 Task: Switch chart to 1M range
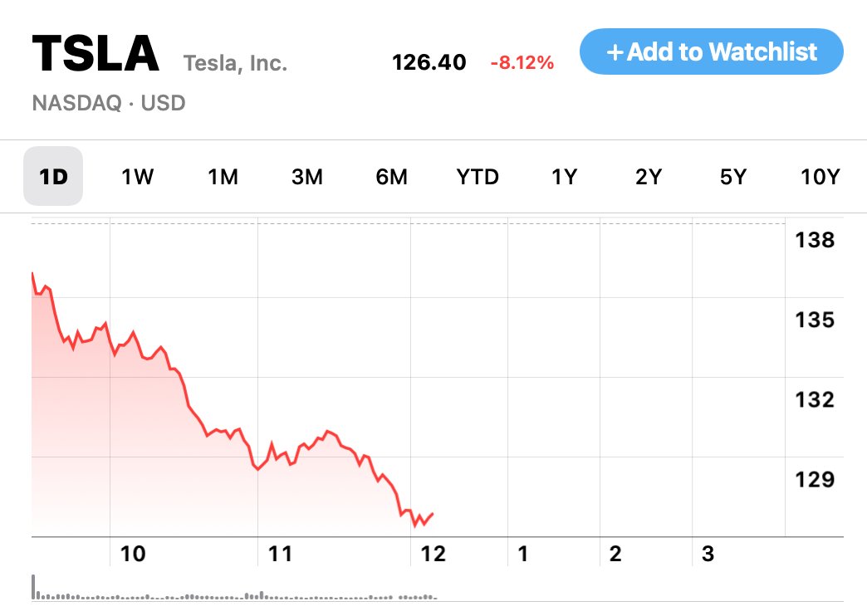pos(223,176)
